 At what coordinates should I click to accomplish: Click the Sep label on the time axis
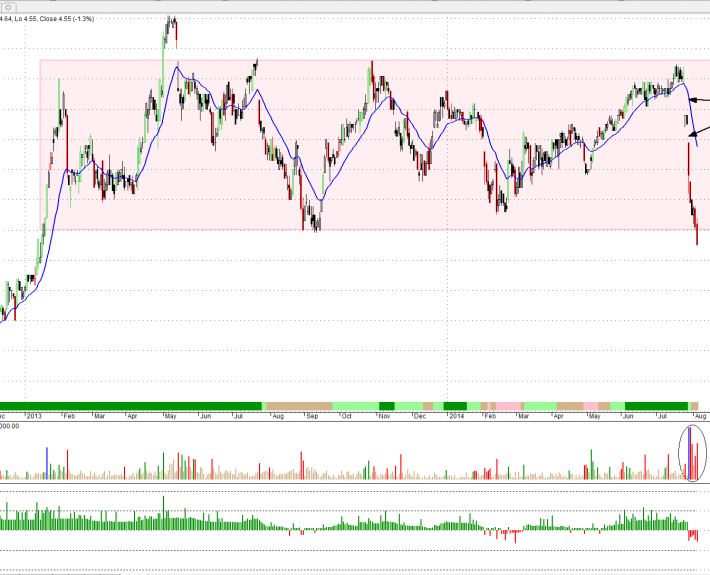tap(312, 415)
